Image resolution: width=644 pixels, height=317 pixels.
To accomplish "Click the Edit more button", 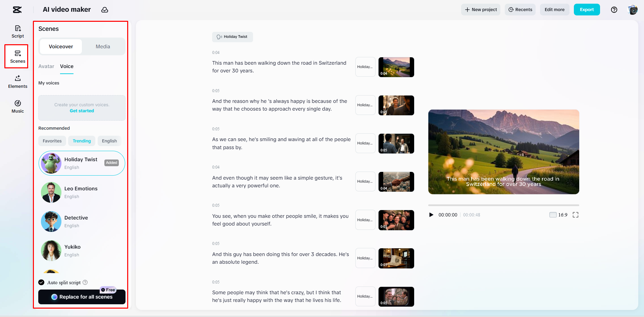I will click(x=554, y=10).
